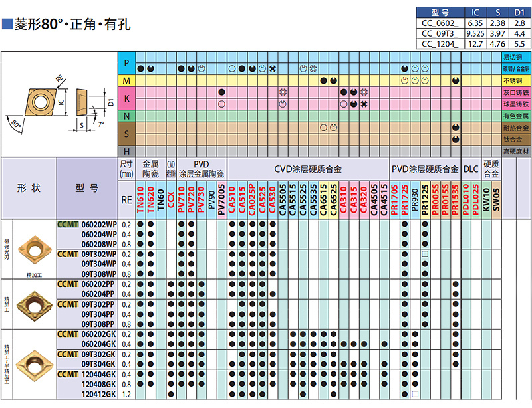Click the model 060208WP

pos(99,244)
